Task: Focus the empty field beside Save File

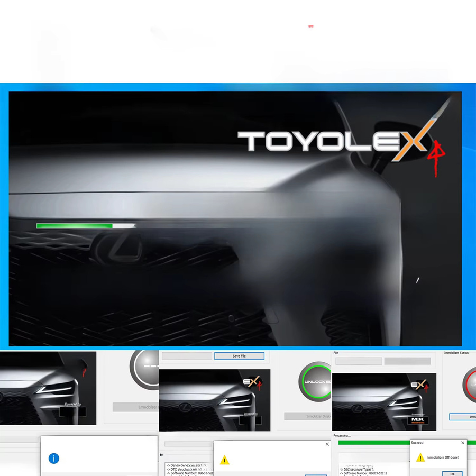Action: pyautogui.click(x=187, y=356)
